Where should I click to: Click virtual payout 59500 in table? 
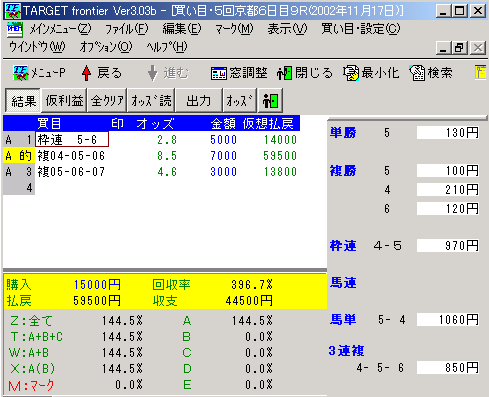click(280, 156)
